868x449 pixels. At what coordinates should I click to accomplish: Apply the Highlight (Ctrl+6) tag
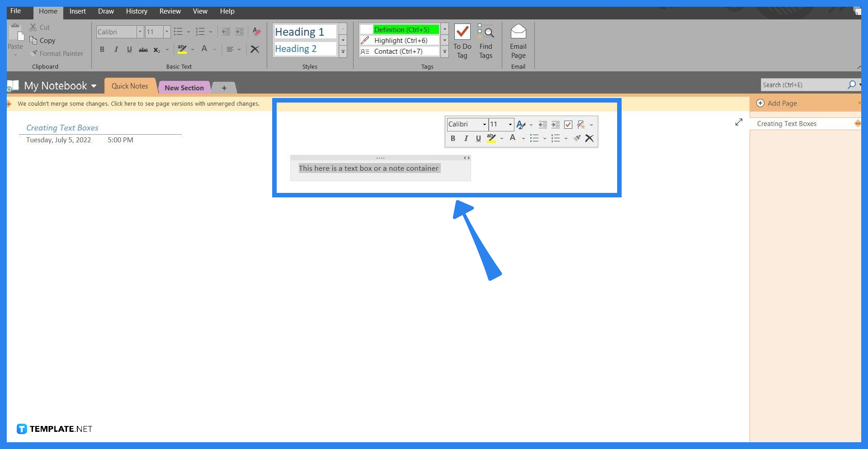400,40
